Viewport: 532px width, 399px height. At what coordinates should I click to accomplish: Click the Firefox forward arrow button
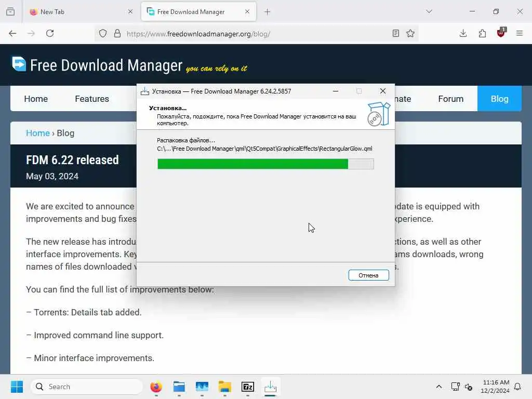[31, 33]
